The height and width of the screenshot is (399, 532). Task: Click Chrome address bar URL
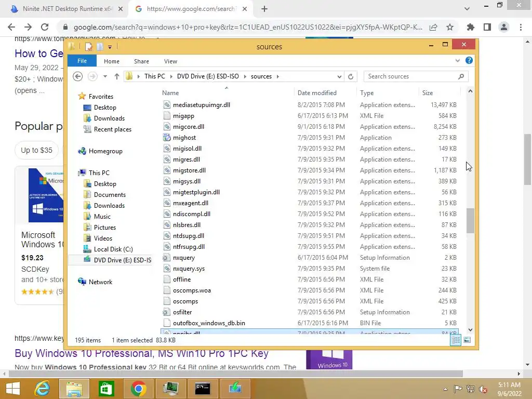248,27
